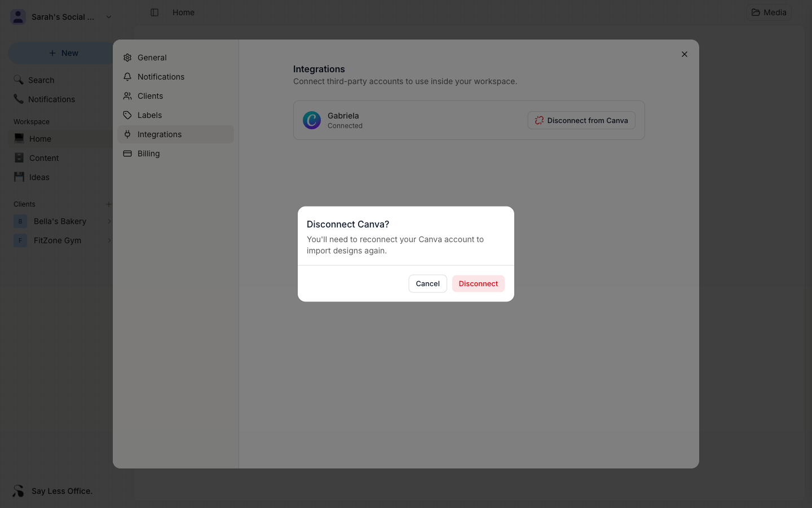Expand the Bella's Bakery chevron
This screenshot has width=812, height=508.
pos(109,221)
